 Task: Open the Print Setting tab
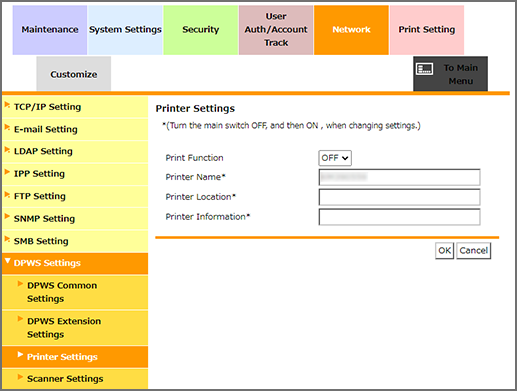(x=427, y=30)
